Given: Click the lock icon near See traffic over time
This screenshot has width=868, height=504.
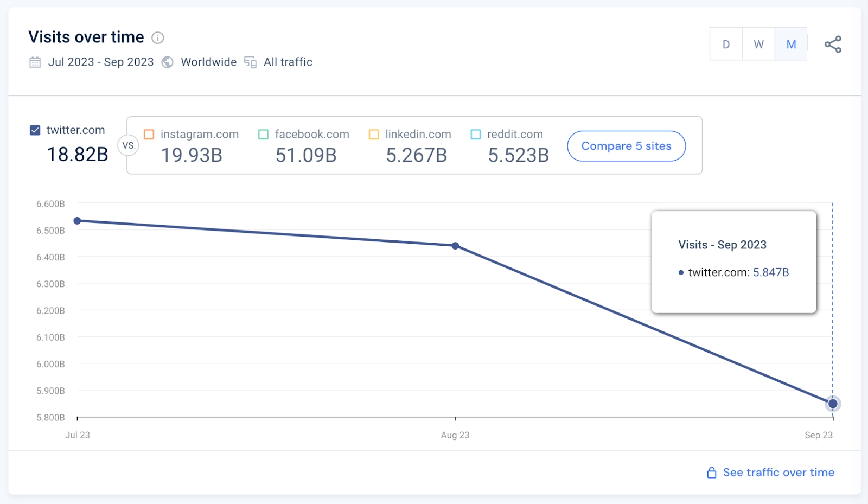Looking at the screenshot, I should click(x=712, y=473).
